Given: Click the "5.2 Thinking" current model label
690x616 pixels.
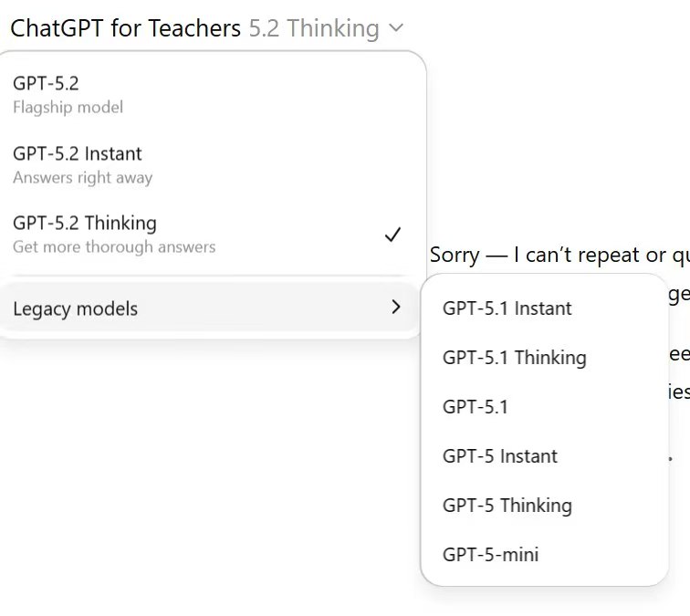Looking at the screenshot, I should [x=313, y=28].
